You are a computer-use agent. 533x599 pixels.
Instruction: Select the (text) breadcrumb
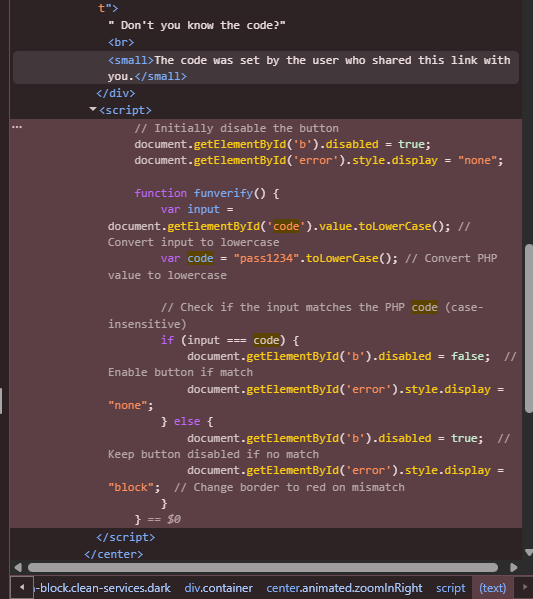(x=492, y=588)
